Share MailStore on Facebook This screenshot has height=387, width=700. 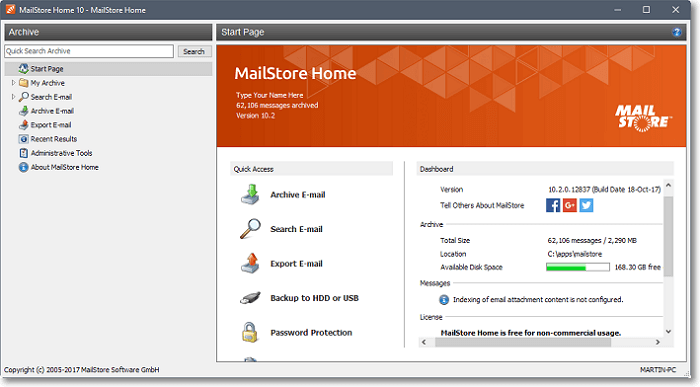[x=553, y=205]
